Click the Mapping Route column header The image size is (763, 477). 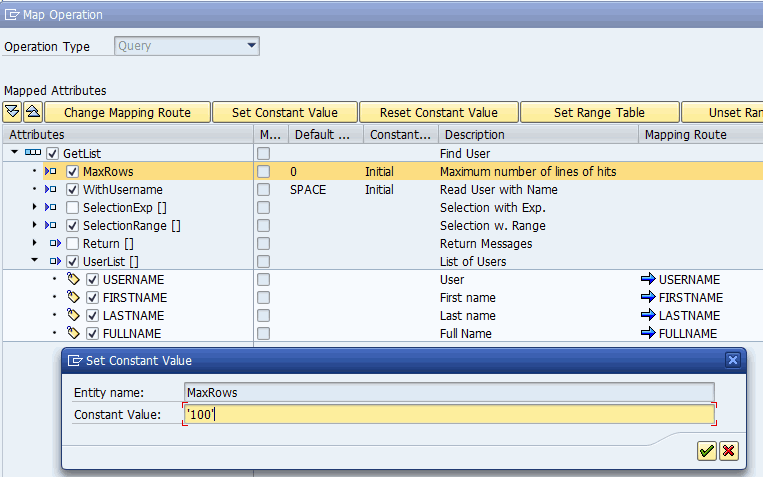pyautogui.click(x=701, y=134)
